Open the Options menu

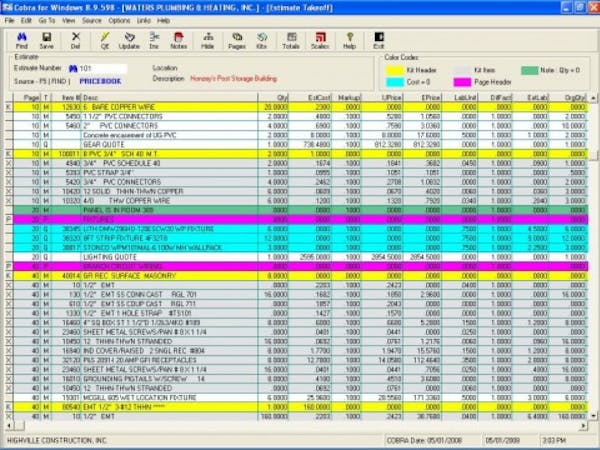coord(119,21)
